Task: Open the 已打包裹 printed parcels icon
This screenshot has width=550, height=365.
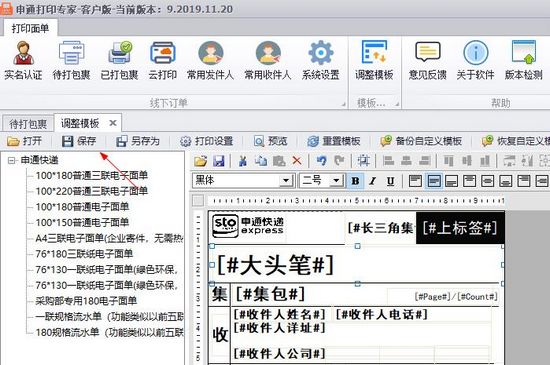Action: point(119,60)
